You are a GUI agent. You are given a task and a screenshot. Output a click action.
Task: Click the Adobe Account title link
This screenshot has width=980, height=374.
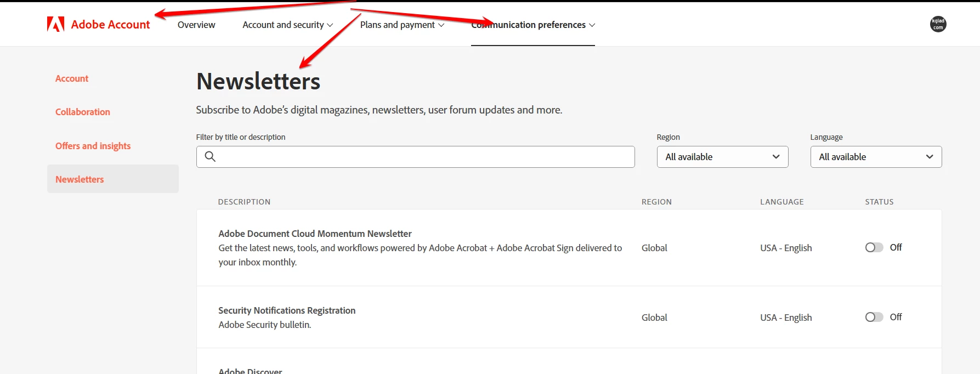point(110,24)
